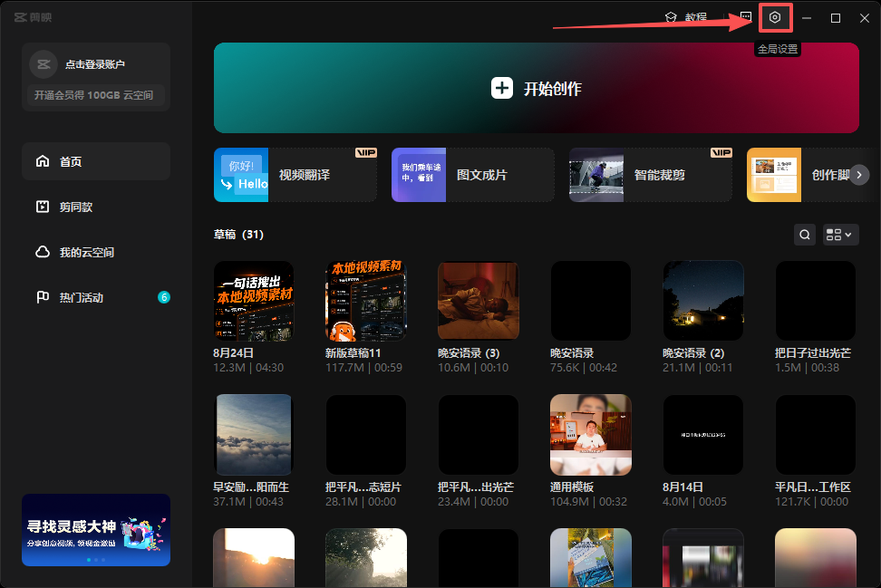Click 开通会员得 100GB 云空间
The image size is (881, 588).
pyautogui.click(x=94, y=95)
